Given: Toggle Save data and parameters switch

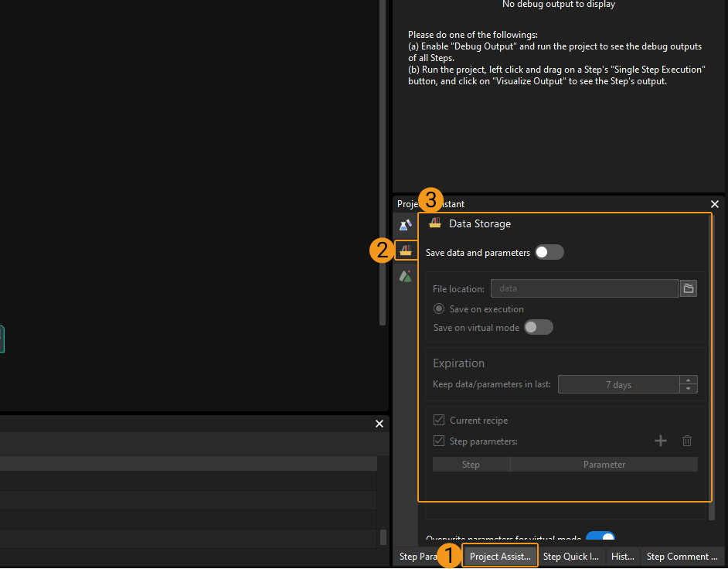Looking at the screenshot, I should point(549,252).
